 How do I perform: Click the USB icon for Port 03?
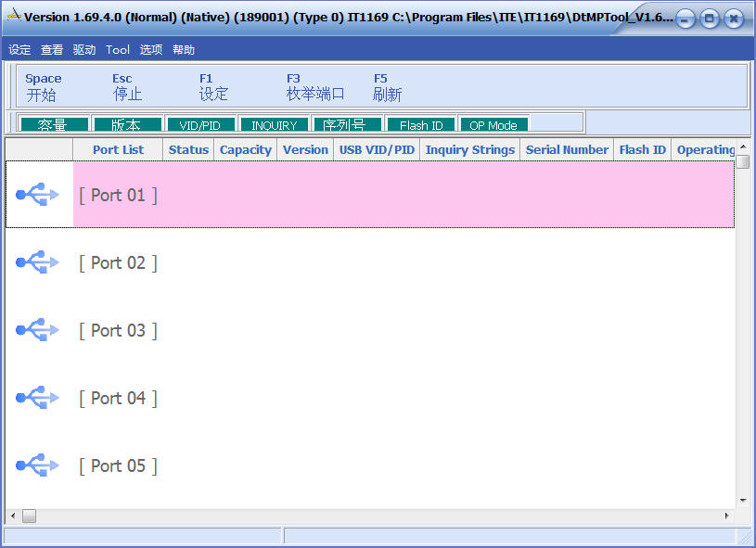pyautogui.click(x=37, y=330)
